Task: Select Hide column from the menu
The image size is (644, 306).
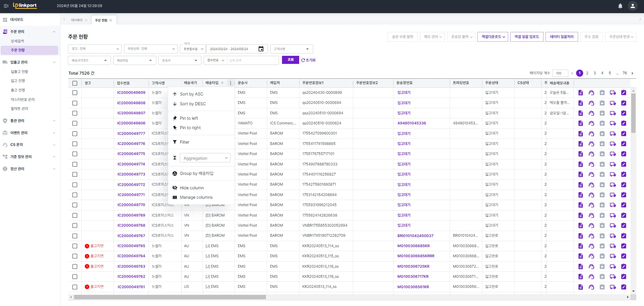Action: [192, 188]
